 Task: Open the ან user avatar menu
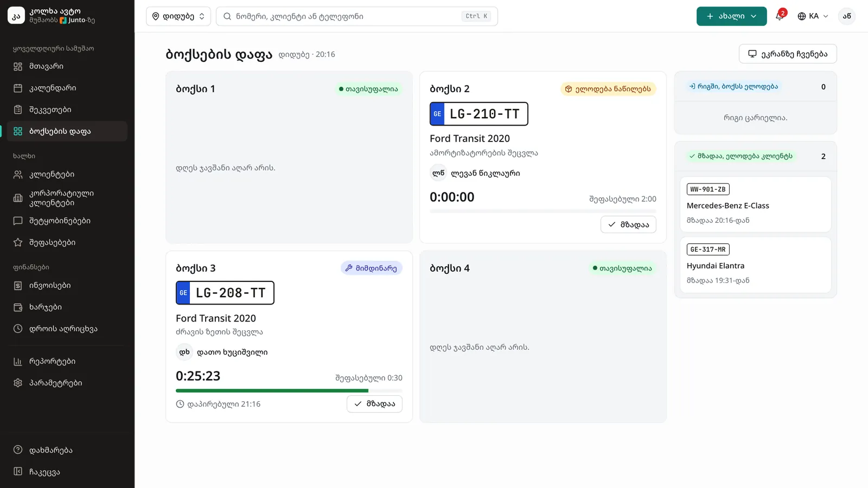pyautogui.click(x=847, y=16)
